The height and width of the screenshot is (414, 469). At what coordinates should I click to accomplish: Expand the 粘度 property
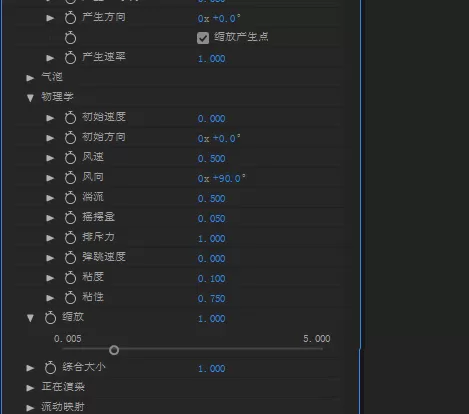pyautogui.click(x=50, y=278)
